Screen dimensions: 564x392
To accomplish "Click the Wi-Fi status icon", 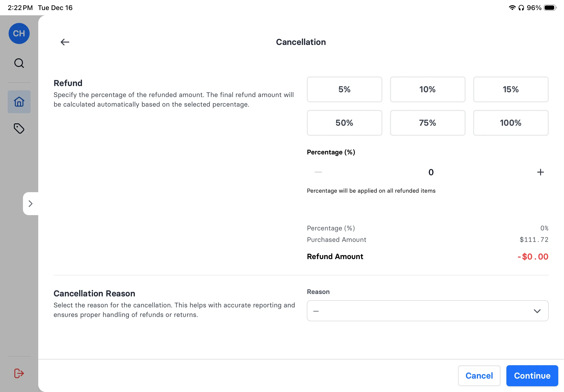I will tap(512, 8).
